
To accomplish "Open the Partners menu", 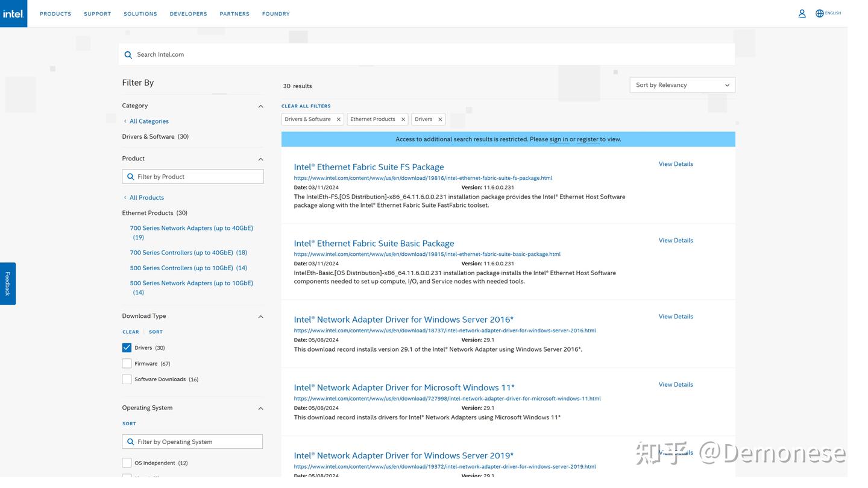I will click(234, 14).
